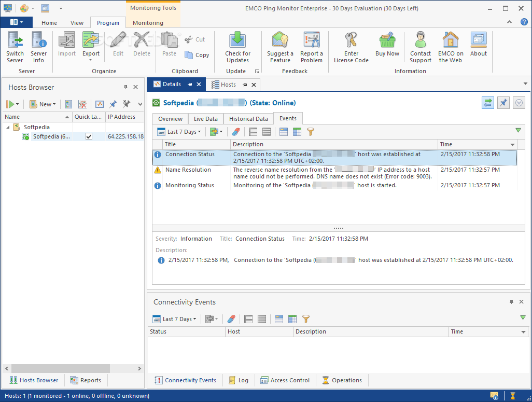The image size is (532, 402).
Task: Select the Live Data tab
Action: [x=206, y=119]
